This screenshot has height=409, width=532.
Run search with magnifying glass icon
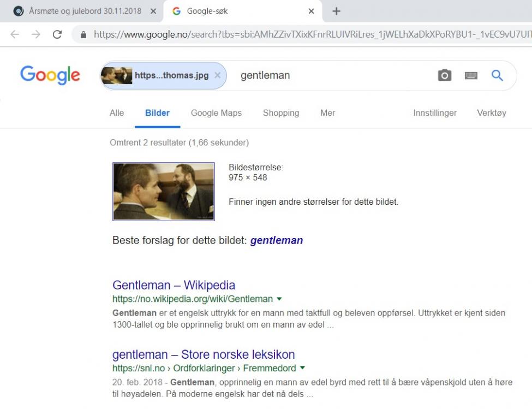click(497, 75)
